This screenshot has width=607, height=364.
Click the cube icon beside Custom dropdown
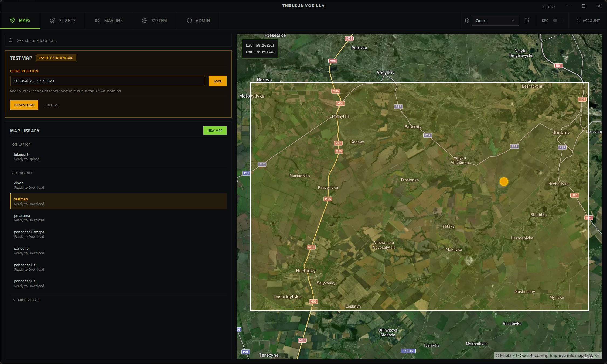(467, 20)
